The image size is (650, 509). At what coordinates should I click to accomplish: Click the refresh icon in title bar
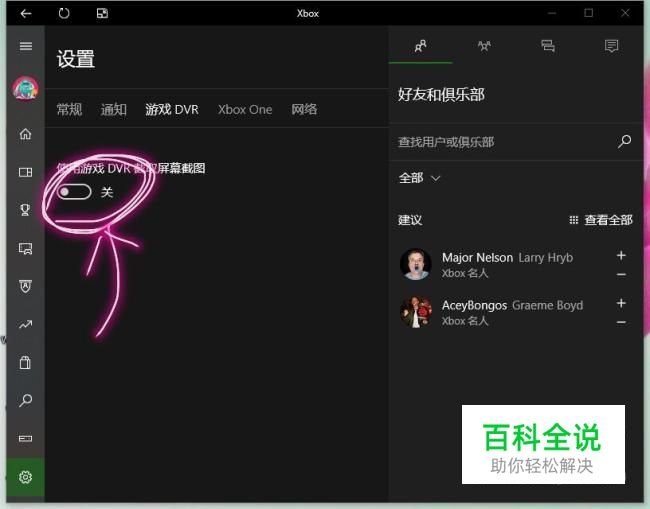(64, 14)
